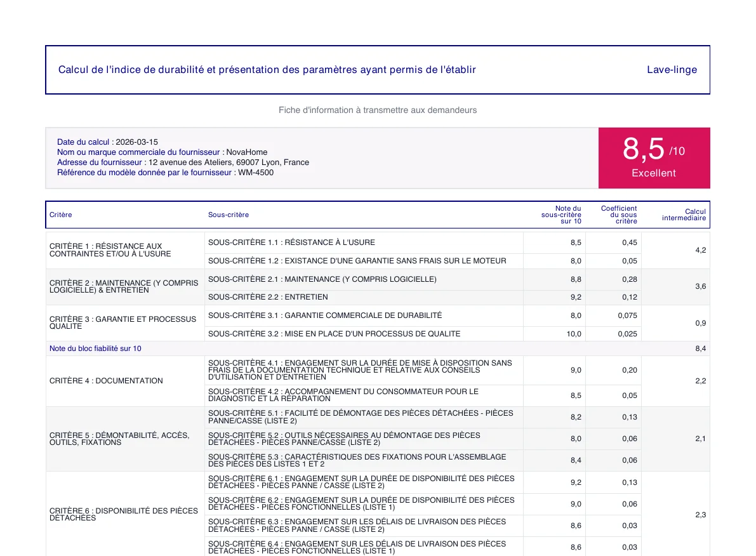Select Sous-critère 3.2 processus de qualité
756x556 pixels.
[x=334, y=334]
